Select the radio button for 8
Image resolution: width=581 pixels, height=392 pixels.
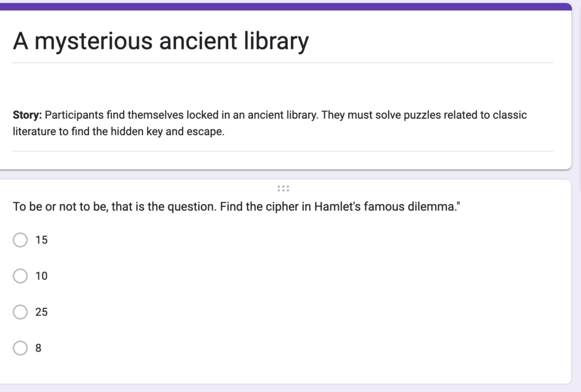(x=20, y=348)
